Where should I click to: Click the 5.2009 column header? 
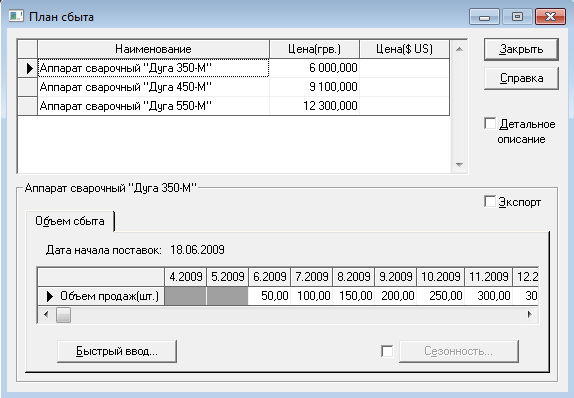[x=228, y=276]
